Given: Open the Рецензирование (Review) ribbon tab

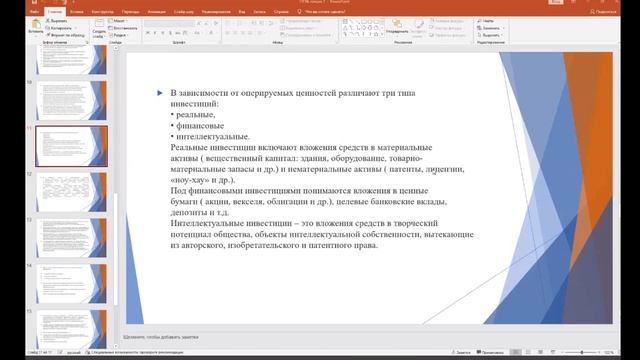Looking at the screenshot, I should [x=216, y=12].
